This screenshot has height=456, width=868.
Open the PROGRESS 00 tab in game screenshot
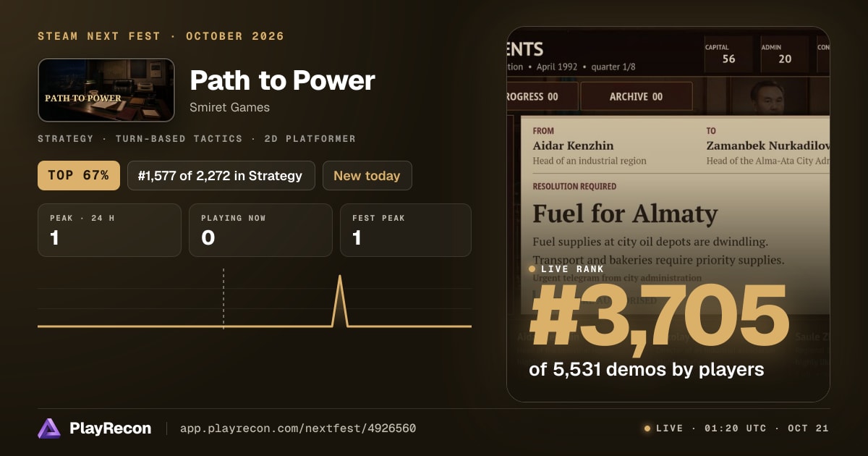[x=542, y=96]
